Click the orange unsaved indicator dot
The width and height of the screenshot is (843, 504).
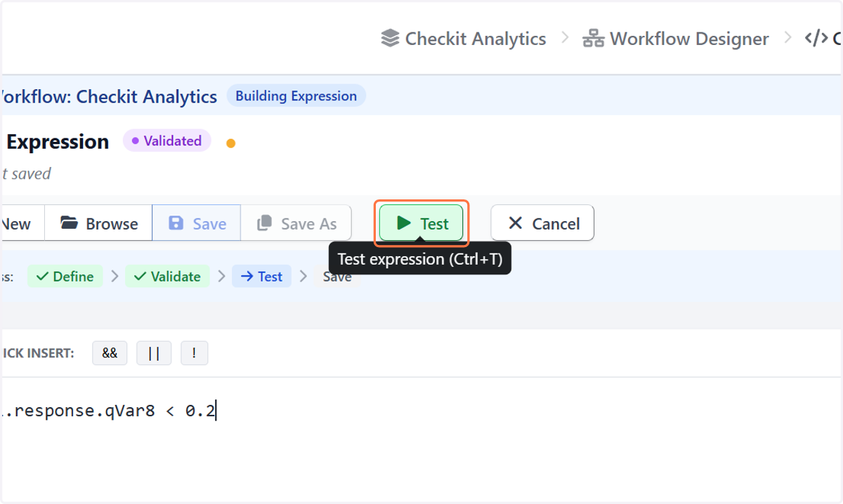click(x=230, y=144)
